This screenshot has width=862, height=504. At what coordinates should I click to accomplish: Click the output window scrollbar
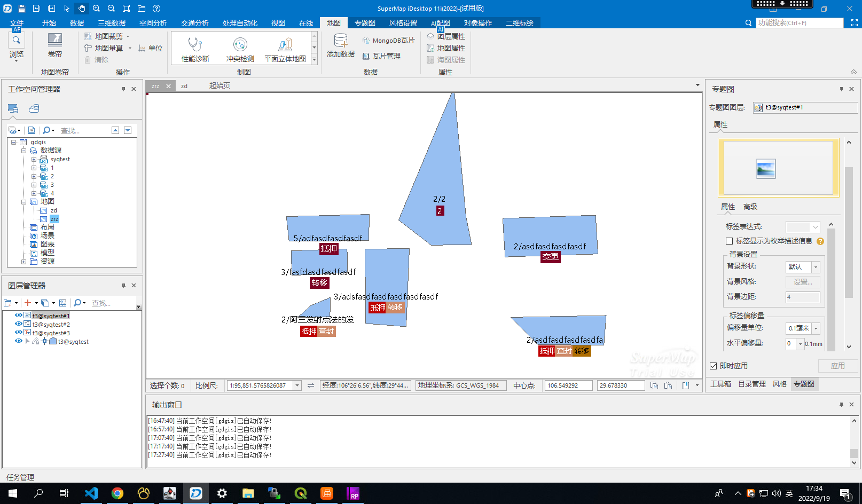[854, 453]
